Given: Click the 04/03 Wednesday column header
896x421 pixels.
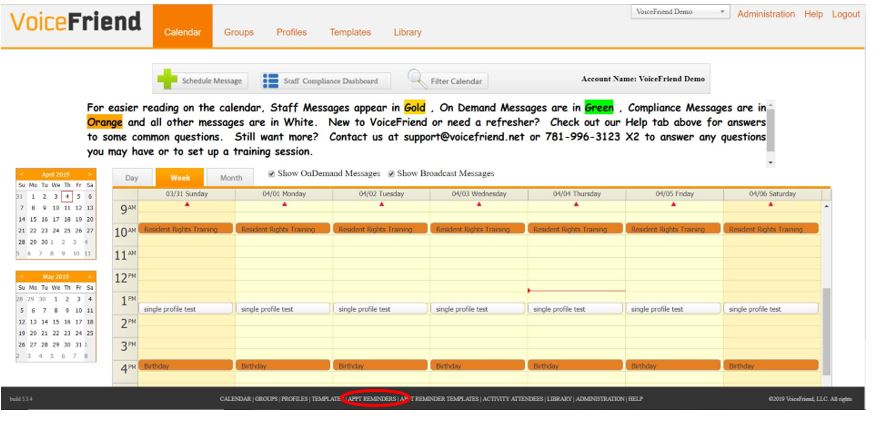Looking at the screenshot, I should [x=479, y=194].
